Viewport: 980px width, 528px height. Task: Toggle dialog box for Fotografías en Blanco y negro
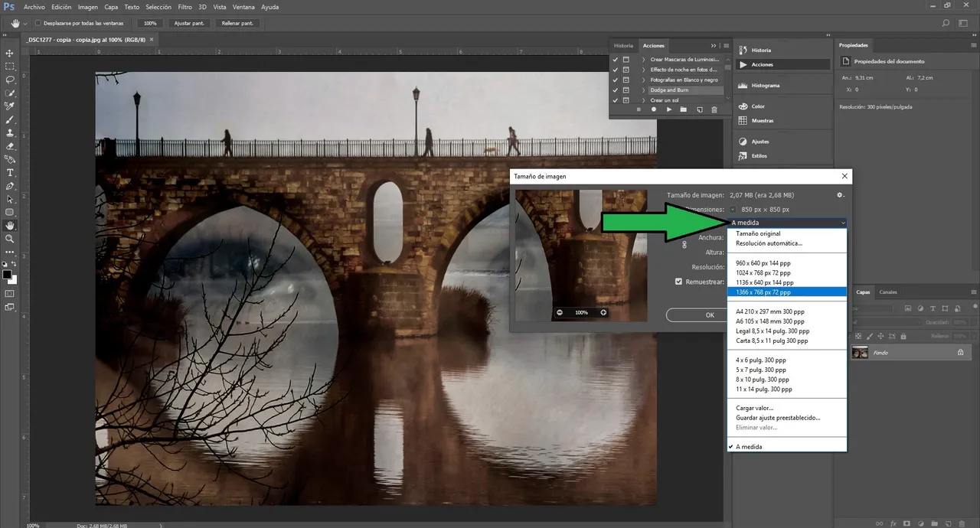pos(626,80)
